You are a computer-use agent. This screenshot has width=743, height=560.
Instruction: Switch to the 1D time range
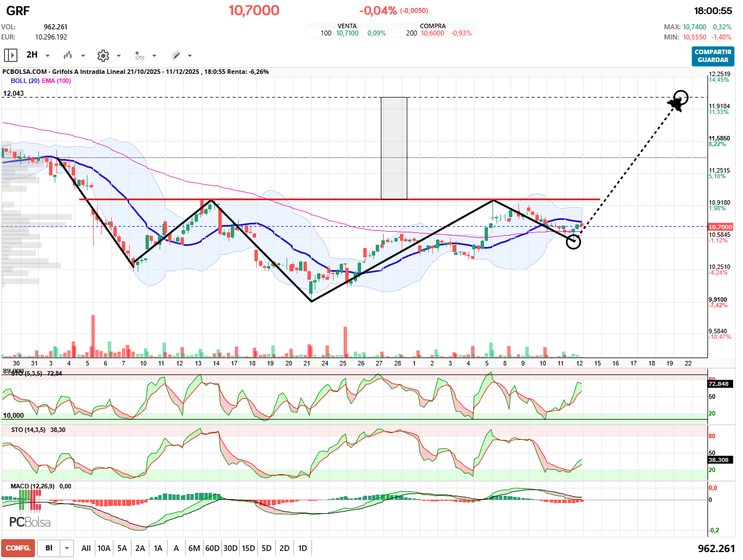point(302,548)
